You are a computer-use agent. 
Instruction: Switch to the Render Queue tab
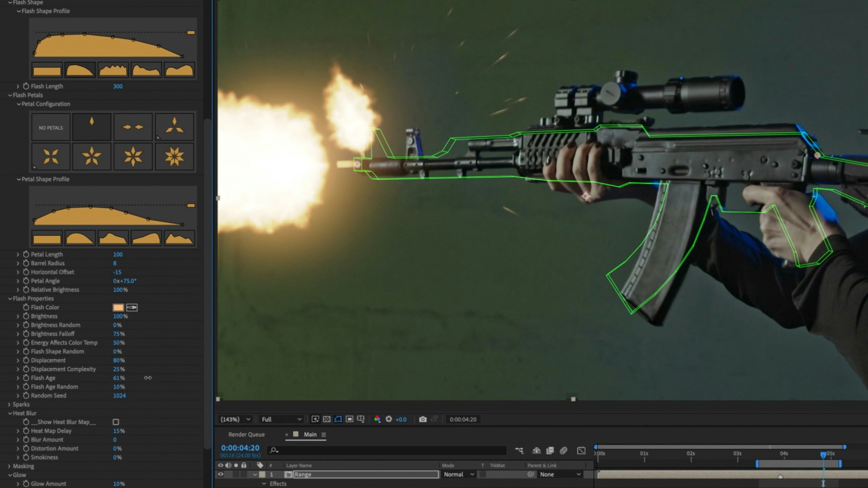[x=246, y=435]
